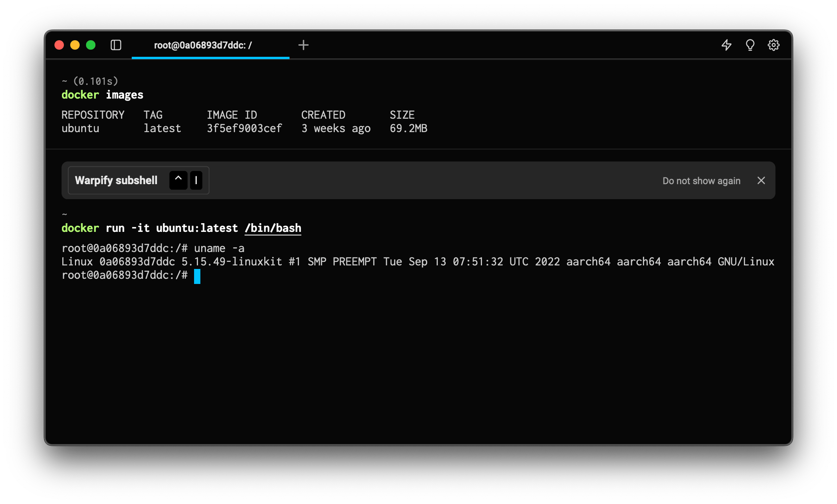Click the uname -a output line
The image size is (837, 504).
[417, 262]
